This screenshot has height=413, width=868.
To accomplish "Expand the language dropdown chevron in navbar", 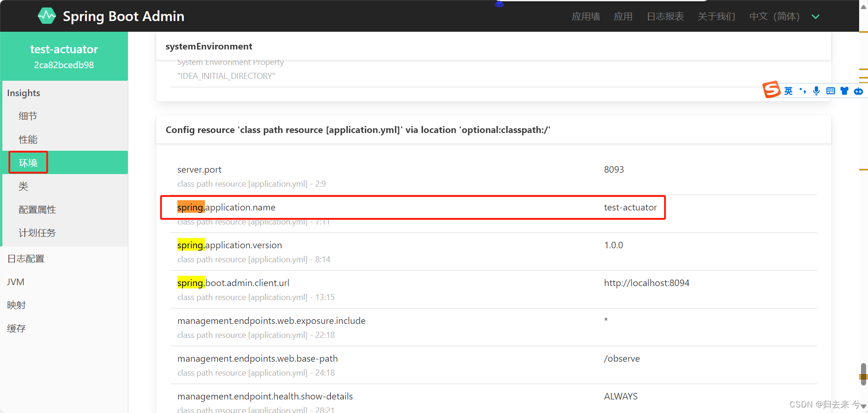I will click(816, 17).
